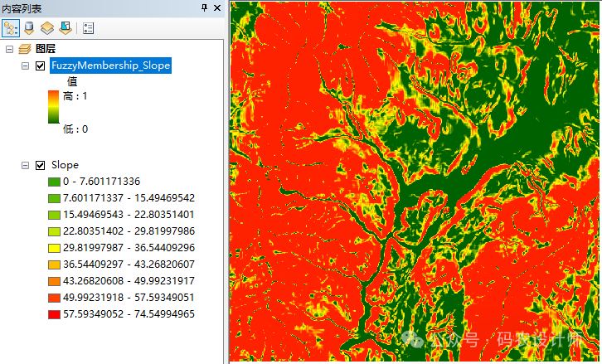Open table of contents Options icon
The width and height of the screenshot is (602, 364).
click(x=88, y=27)
